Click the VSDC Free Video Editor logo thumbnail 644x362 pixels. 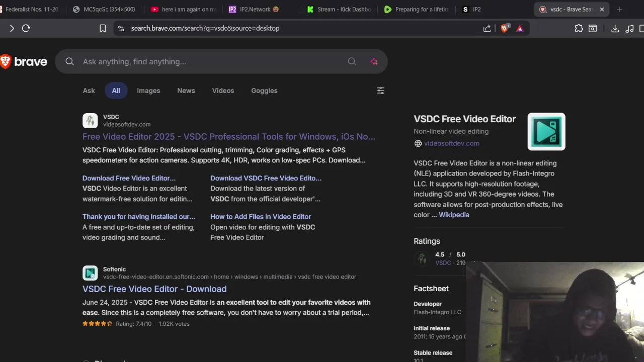546,132
